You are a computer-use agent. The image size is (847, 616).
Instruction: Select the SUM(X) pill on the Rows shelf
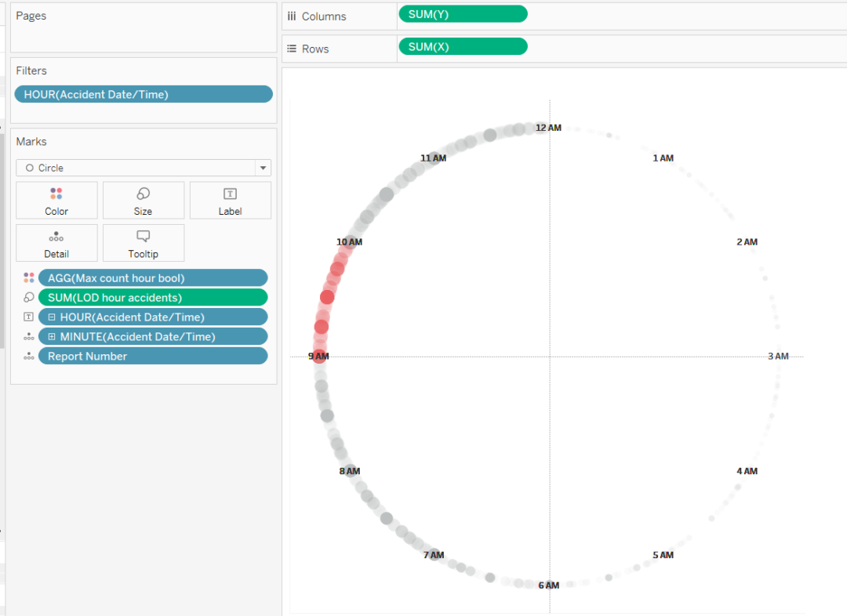click(463, 45)
